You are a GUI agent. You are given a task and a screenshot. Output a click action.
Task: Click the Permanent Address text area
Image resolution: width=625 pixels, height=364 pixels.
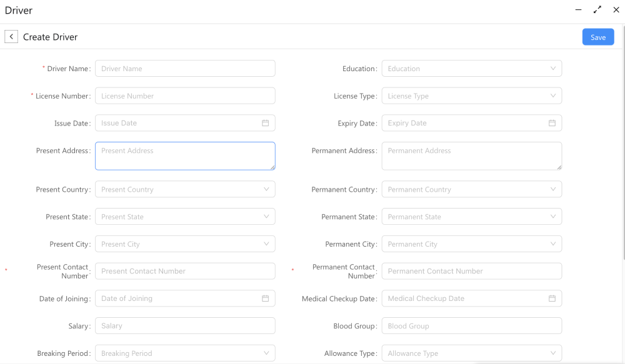point(471,155)
